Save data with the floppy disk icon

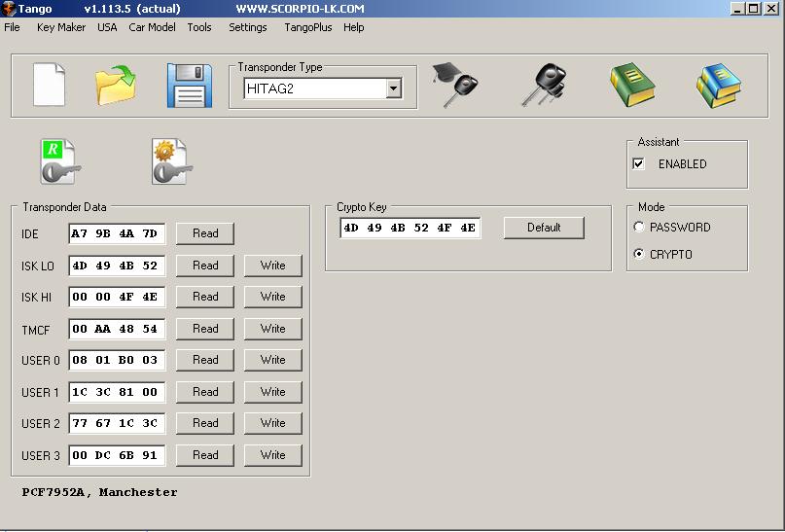tap(190, 85)
